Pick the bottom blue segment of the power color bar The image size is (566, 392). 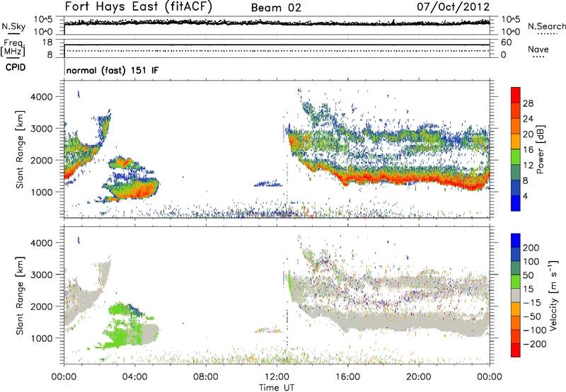(x=516, y=203)
